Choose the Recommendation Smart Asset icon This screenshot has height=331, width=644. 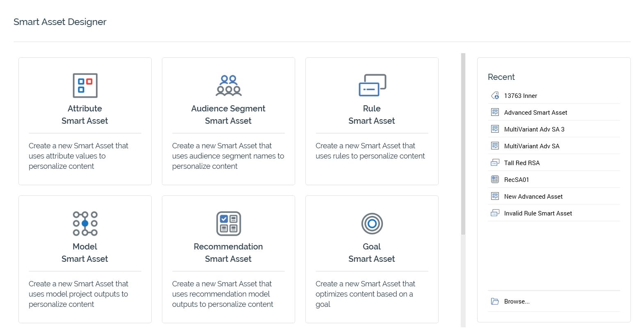click(x=228, y=224)
